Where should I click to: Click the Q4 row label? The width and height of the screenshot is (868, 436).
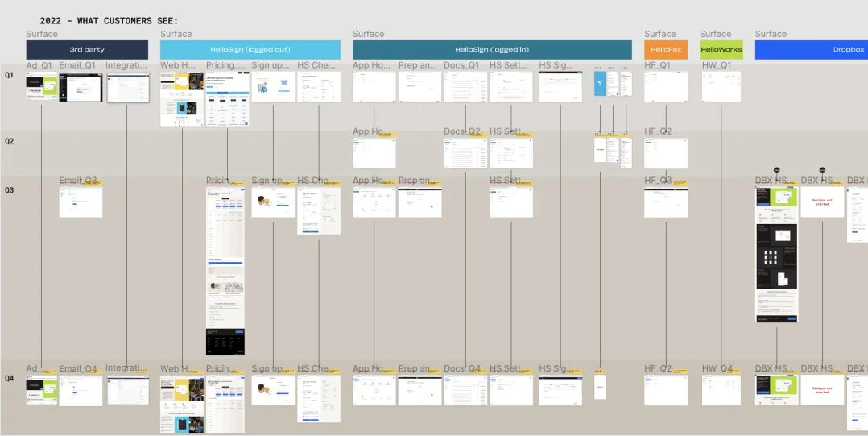9,379
